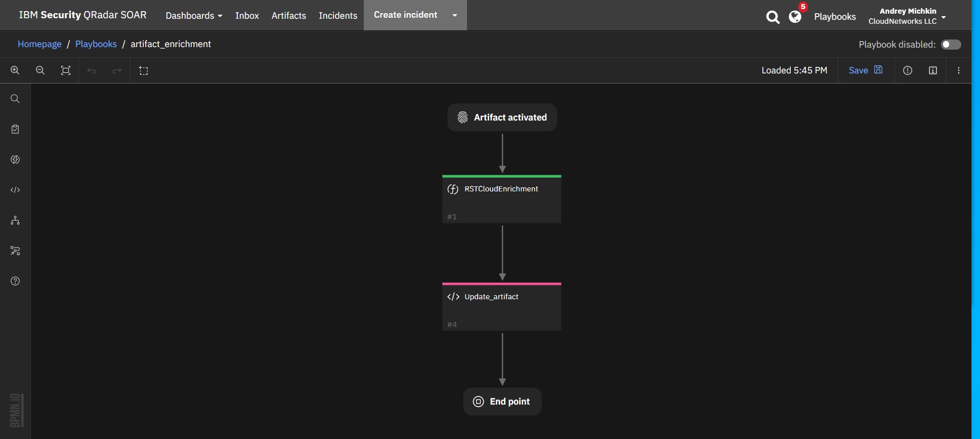This screenshot has width=980, height=439.
Task: Click the zoom out canvas icon
Action: pyautogui.click(x=40, y=70)
